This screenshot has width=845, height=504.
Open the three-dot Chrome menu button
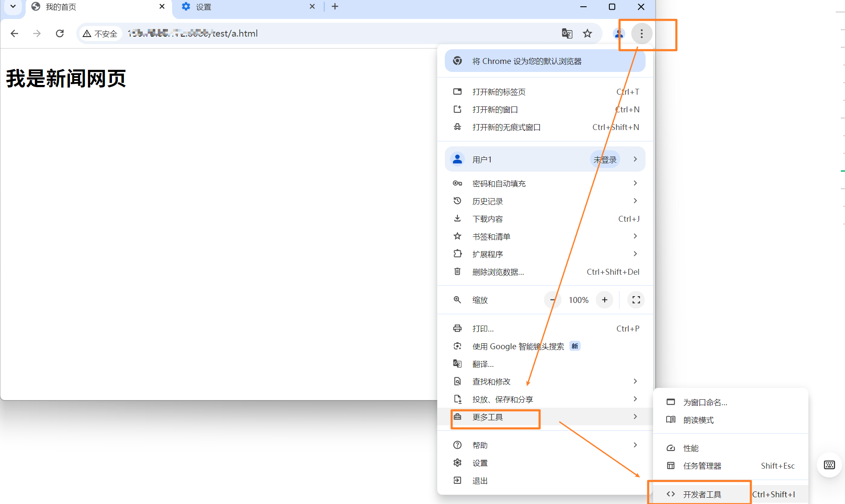(x=641, y=34)
